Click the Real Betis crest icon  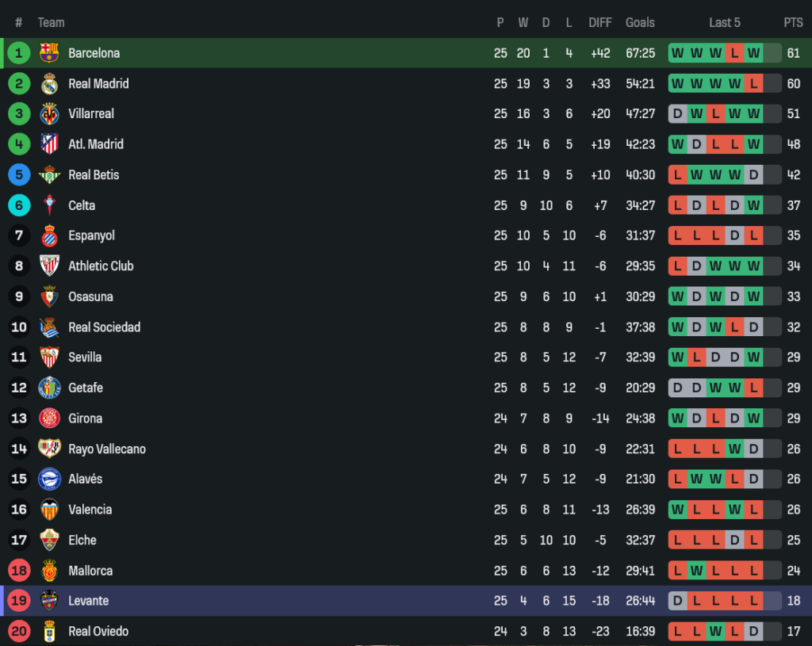pos(49,174)
